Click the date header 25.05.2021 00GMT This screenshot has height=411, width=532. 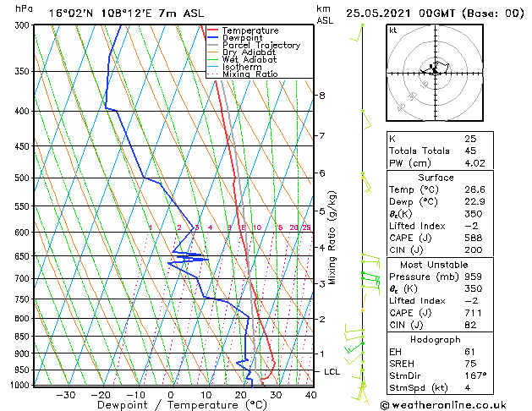coord(401,14)
